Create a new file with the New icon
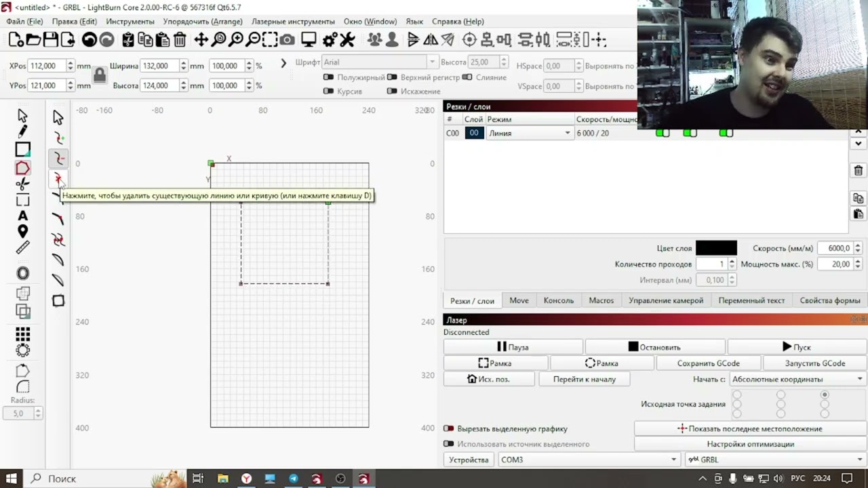The width and height of the screenshot is (868, 488). [x=15, y=40]
